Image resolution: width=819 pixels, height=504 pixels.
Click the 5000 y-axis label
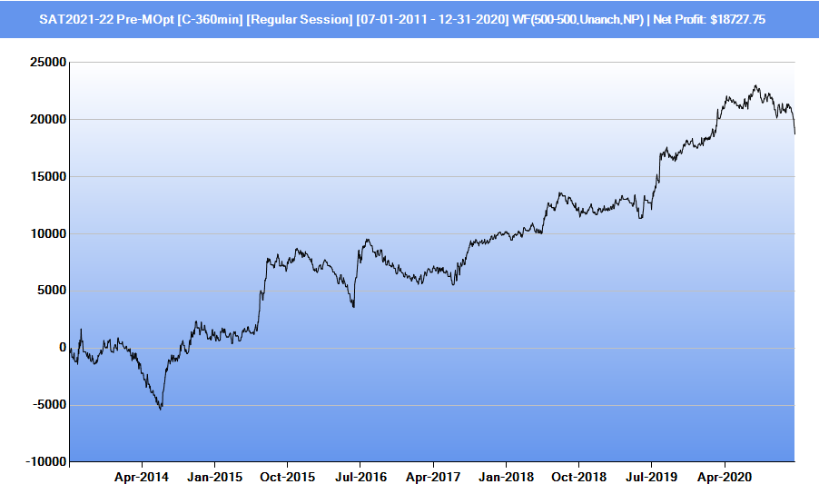click(52, 291)
